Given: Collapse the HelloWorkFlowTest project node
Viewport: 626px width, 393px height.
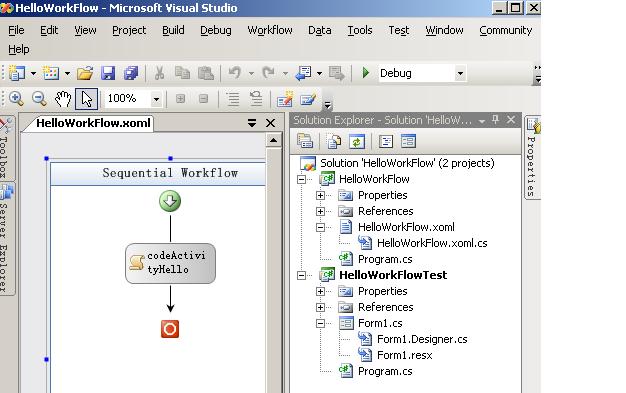Looking at the screenshot, I should (x=301, y=275).
